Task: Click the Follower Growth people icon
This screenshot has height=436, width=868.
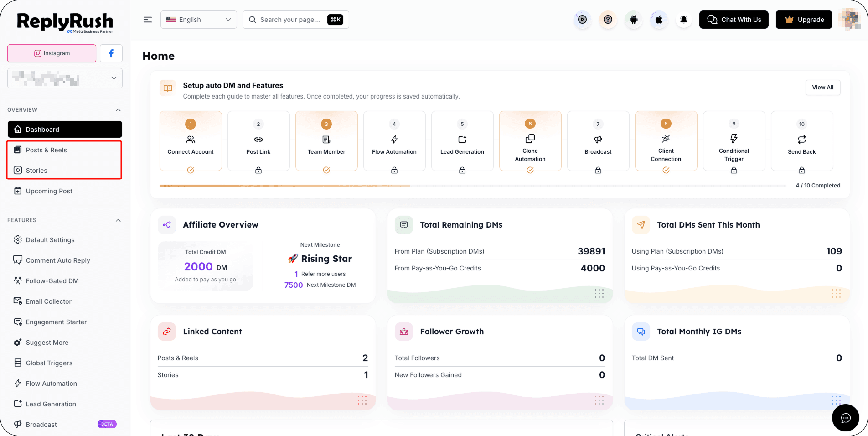Action: [x=404, y=332]
